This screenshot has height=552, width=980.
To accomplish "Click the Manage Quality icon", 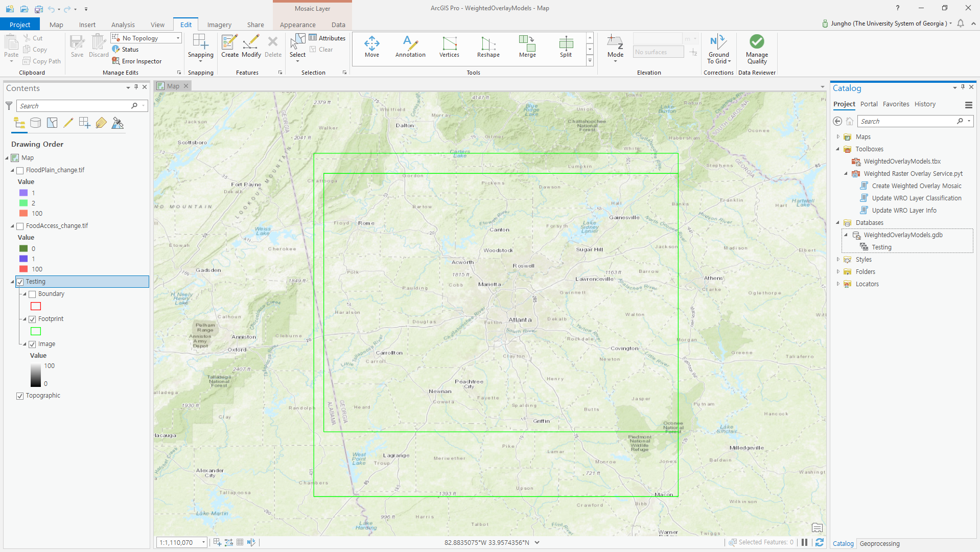I will pos(757,49).
